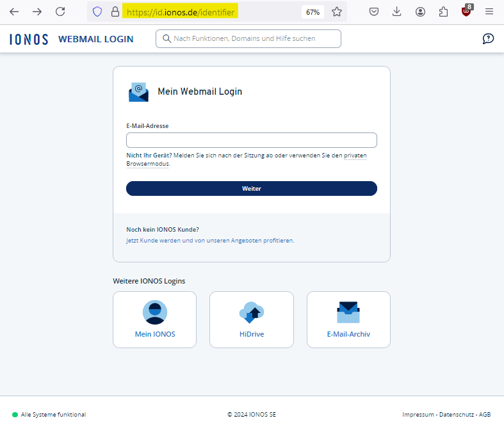Open the Firefox account icon
This screenshot has height=432, width=504.
coord(420,12)
